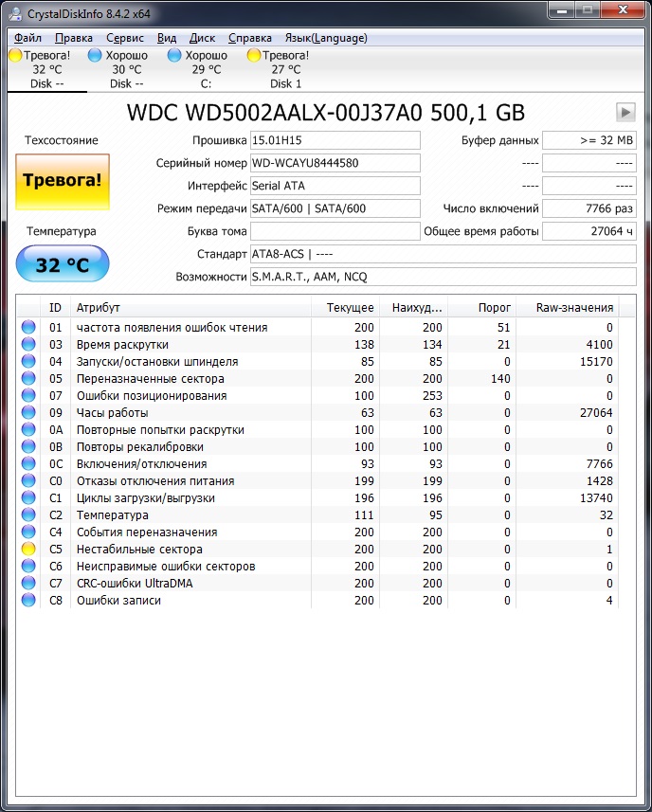Click the blue status icon for attribute 0A
The height and width of the screenshot is (812, 652).
(x=28, y=430)
